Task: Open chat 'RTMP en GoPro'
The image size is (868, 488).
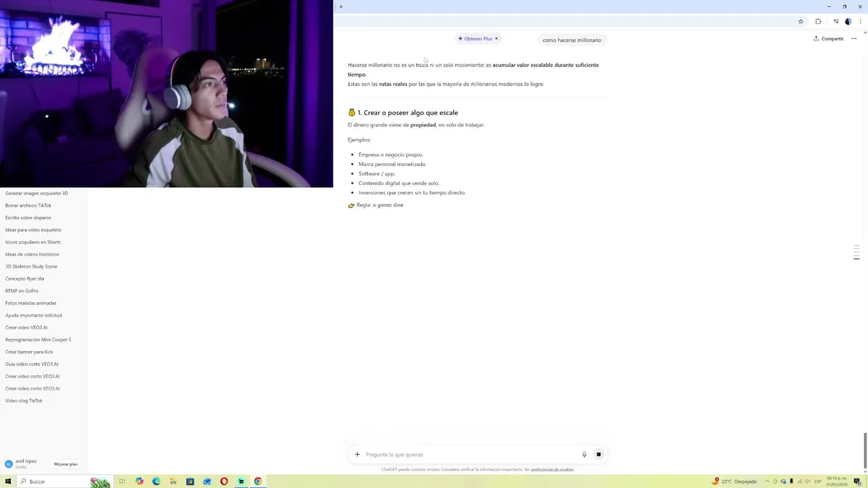Action: click(x=22, y=291)
